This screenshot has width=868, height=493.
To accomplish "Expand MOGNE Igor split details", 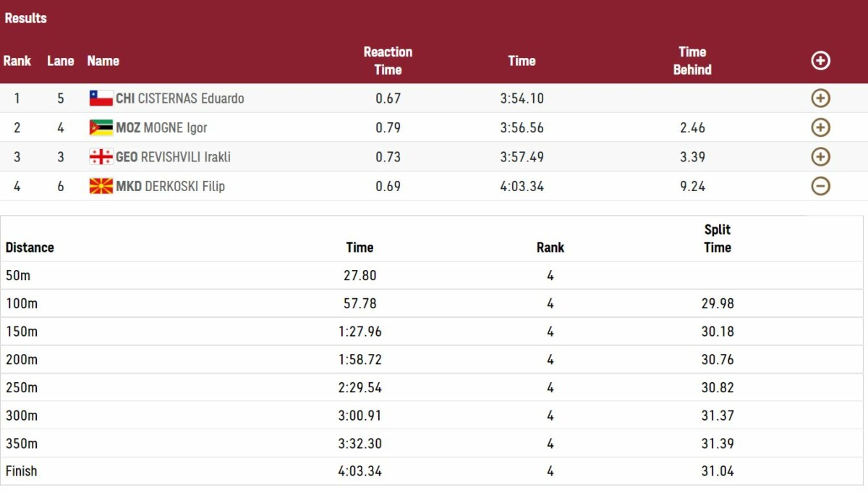I will [820, 127].
